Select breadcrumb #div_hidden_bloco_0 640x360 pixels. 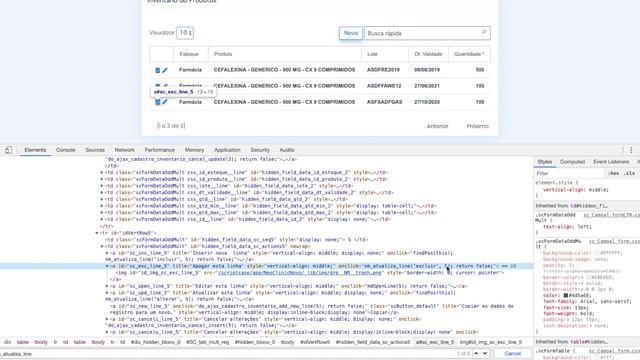click(156, 342)
